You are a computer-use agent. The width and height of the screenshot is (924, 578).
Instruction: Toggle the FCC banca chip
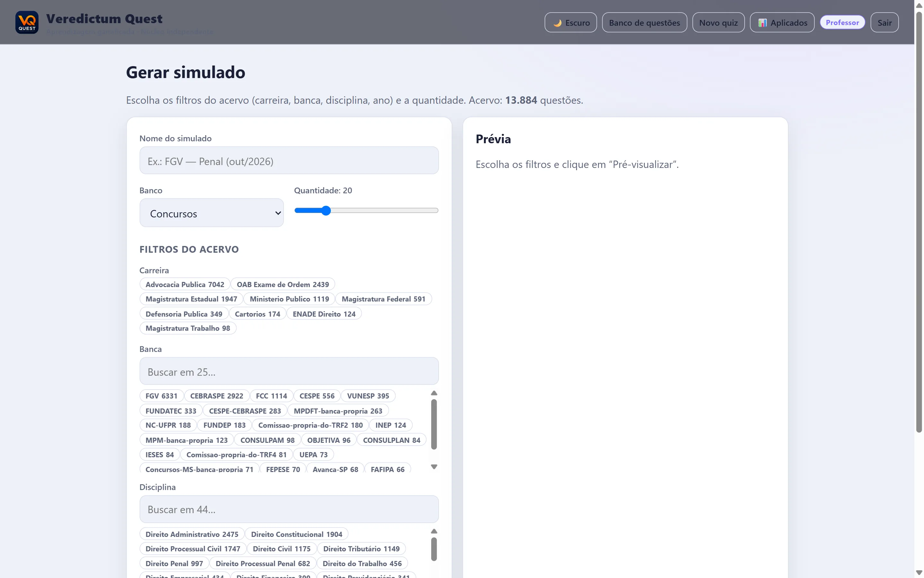click(x=271, y=396)
